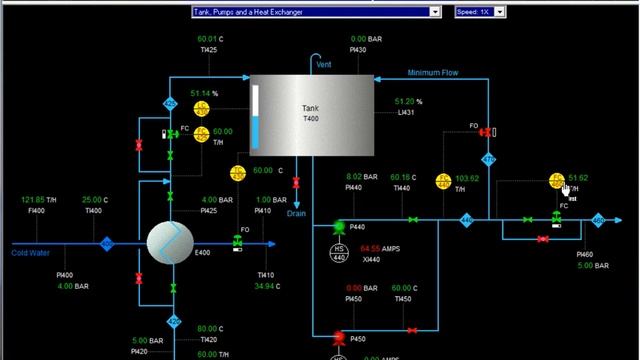Click the red valve on P450 discharge
Viewport: 640px width, 360px height.
[x=412, y=331]
